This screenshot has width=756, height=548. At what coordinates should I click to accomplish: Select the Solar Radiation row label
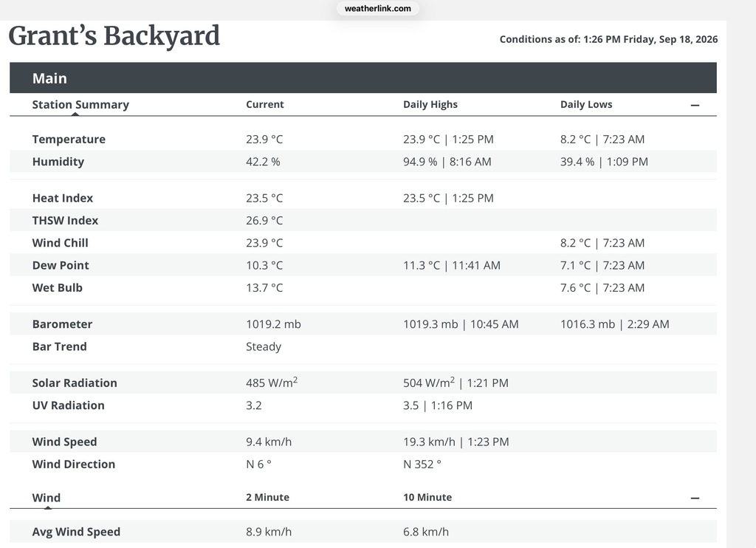[75, 383]
